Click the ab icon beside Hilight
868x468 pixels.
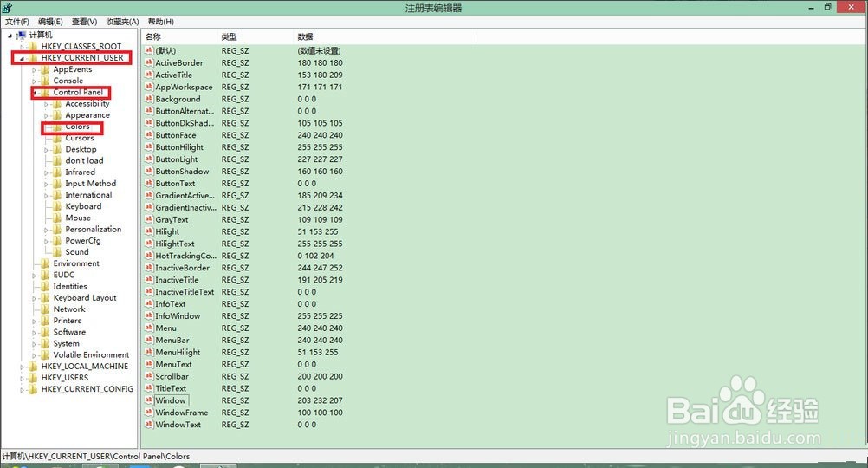[149, 231]
